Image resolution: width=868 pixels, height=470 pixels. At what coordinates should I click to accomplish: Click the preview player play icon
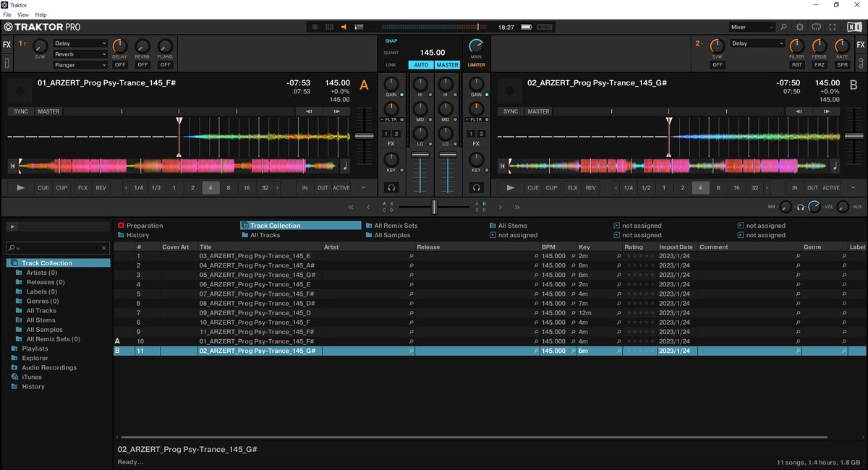point(12,226)
